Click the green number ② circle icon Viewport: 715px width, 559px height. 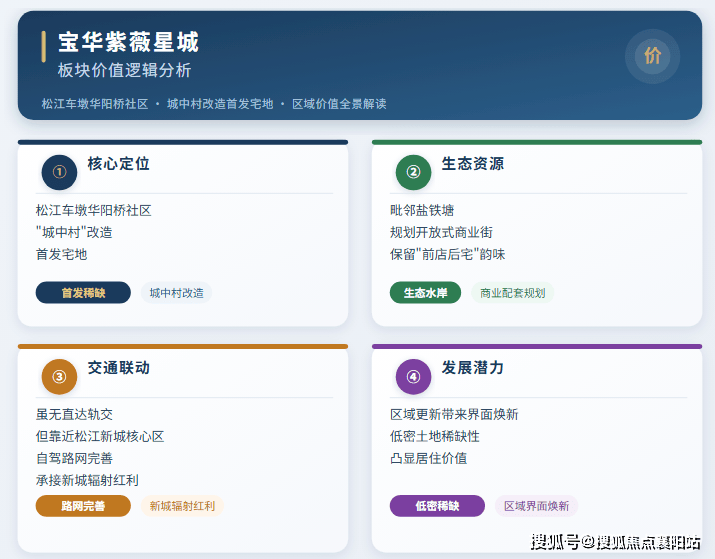(413, 172)
